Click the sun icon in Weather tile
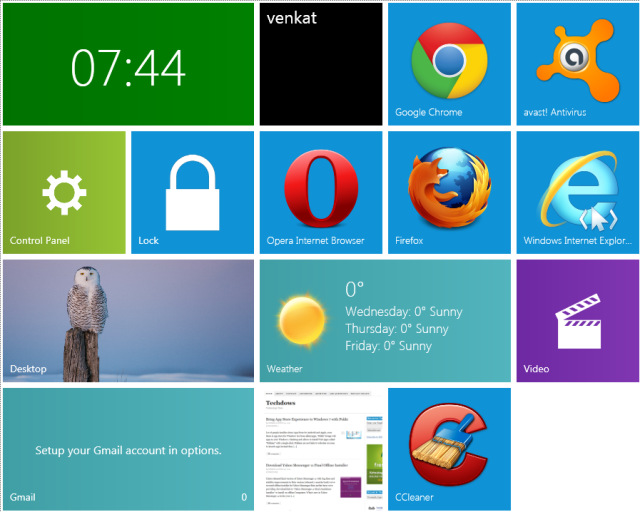Image resolution: width=640 pixels, height=512 pixels. [302, 320]
